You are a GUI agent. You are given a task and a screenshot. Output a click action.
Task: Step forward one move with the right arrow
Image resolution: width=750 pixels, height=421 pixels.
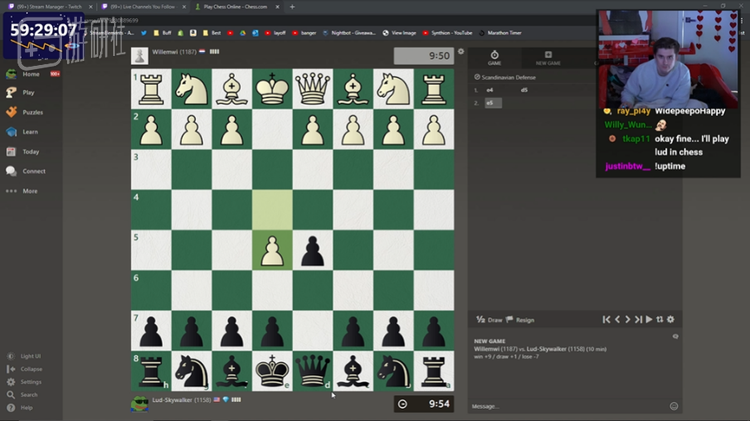pos(628,320)
